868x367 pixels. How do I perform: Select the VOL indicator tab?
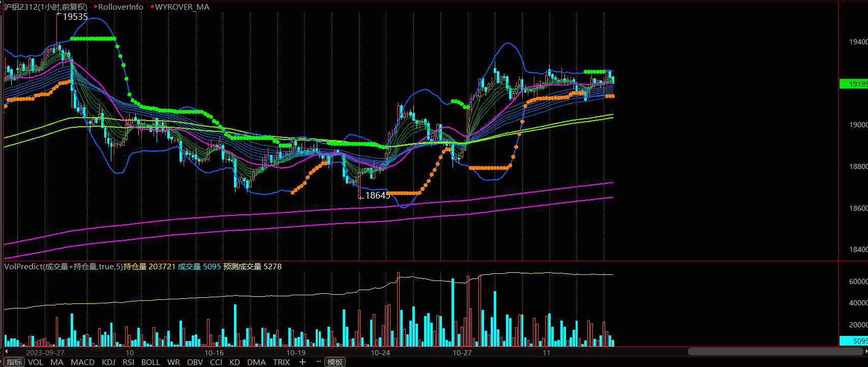pyautogui.click(x=36, y=362)
